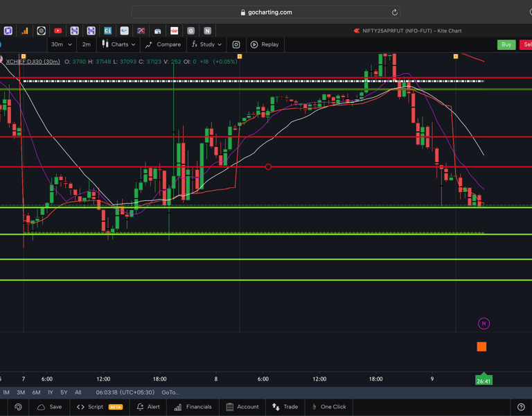Viewport: 532px width, 416px height.
Task: Open the theme palette icon
Action: [18, 407]
